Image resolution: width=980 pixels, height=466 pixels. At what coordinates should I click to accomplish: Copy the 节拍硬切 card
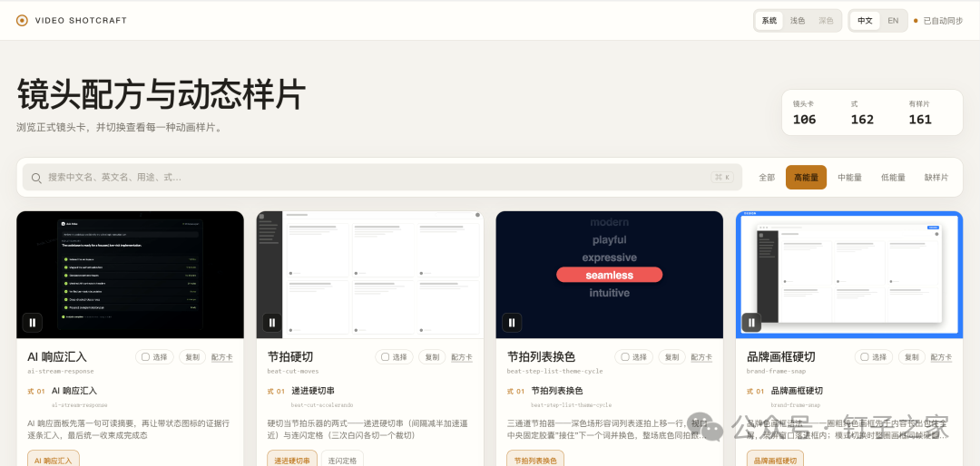433,357
